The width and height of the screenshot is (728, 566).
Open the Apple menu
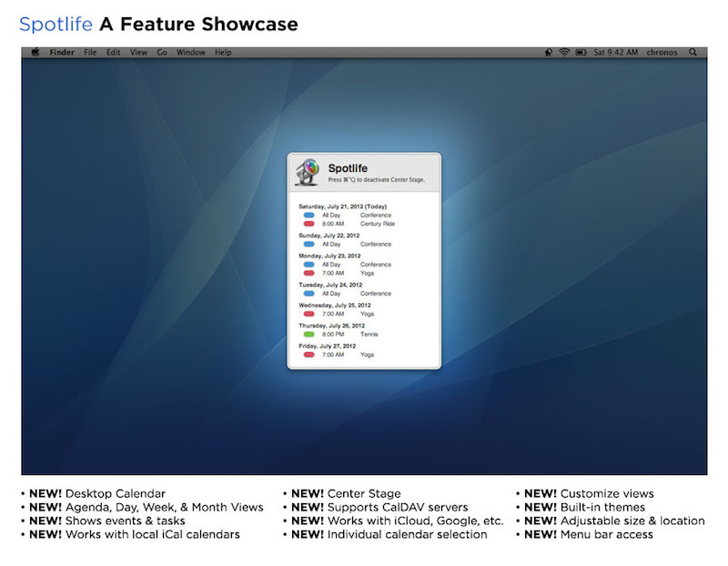(35, 53)
